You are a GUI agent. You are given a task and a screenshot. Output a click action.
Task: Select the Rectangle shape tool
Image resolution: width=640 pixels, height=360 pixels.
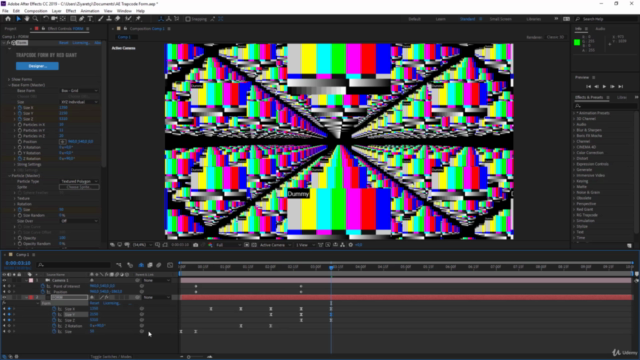coord(73,19)
